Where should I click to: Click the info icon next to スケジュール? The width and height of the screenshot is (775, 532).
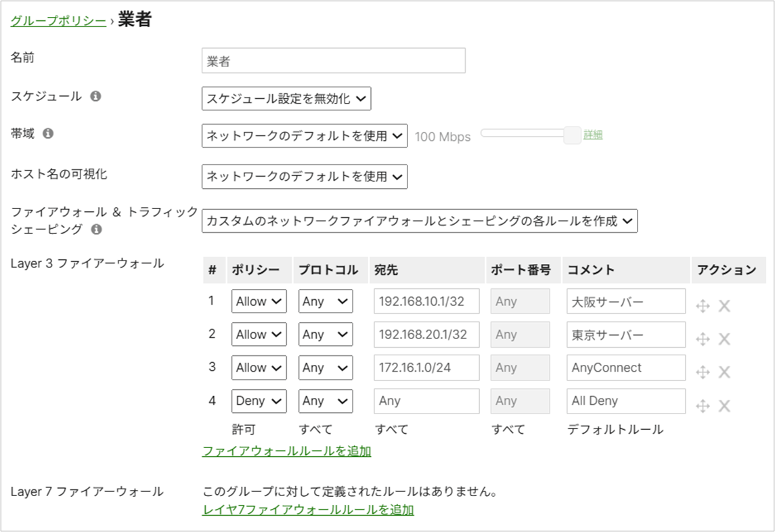[x=95, y=96]
